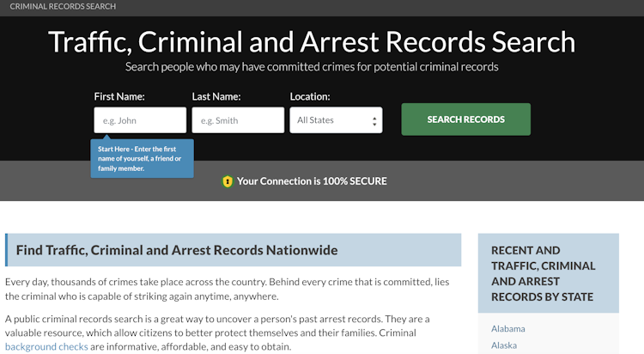This screenshot has height=354, width=644.
Task: Click the Last Name label
Action: point(216,96)
